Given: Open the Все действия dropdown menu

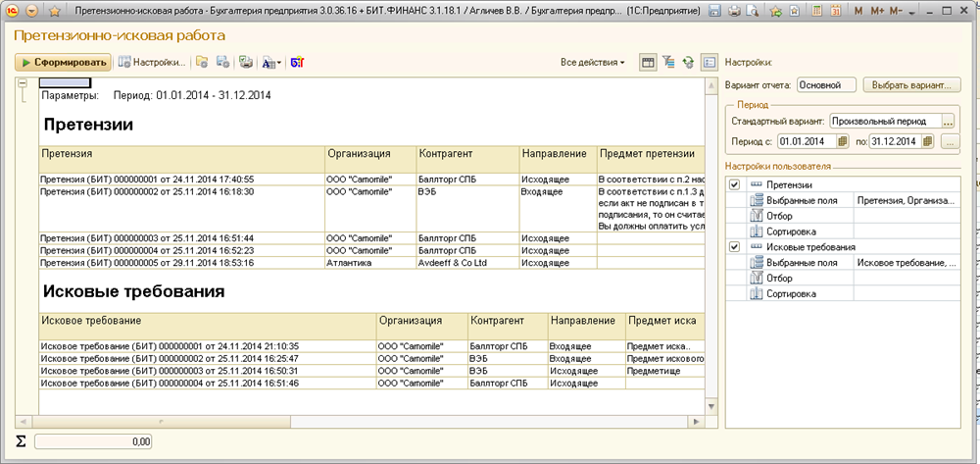Looking at the screenshot, I should [x=593, y=62].
